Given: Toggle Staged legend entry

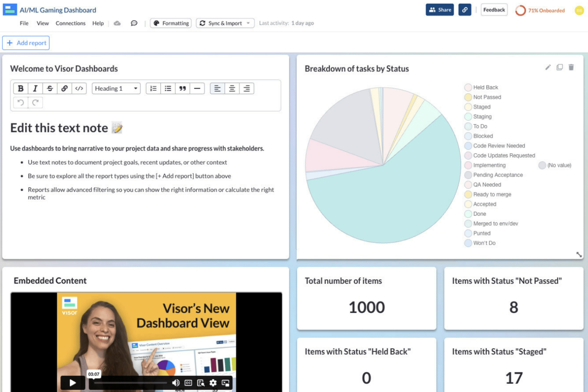Looking at the screenshot, I should point(478,107).
